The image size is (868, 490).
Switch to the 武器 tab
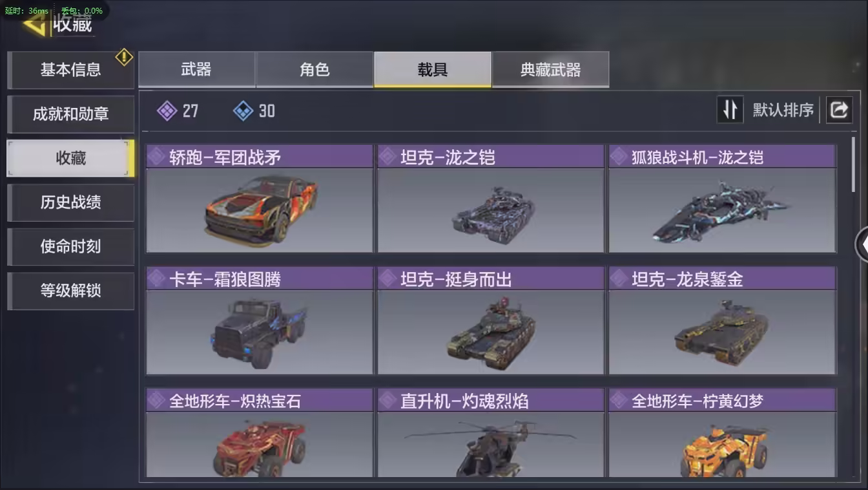tap(196, 70)
